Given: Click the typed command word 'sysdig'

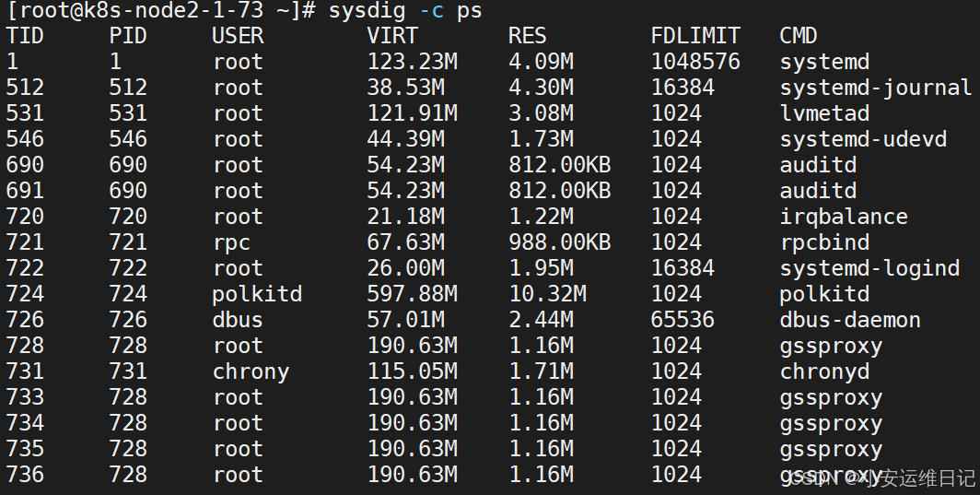Looking at the screenshot, I should click(367, 11).
